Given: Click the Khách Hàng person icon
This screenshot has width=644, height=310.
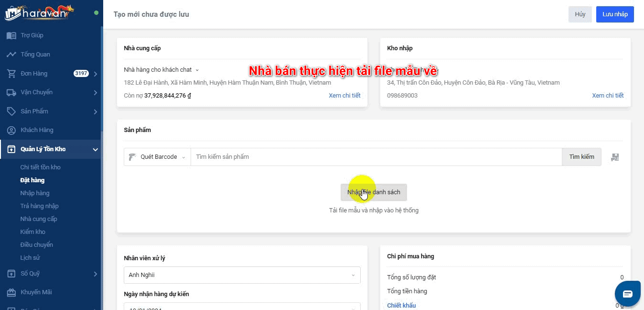Looking at the screenshot, I should (x=11, y=130).
